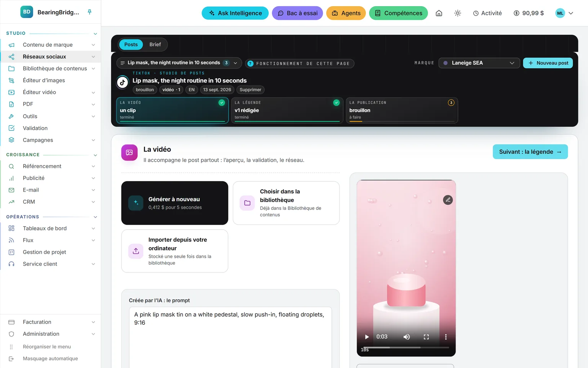
Task: Open the La publication step card
Action: tap(402, 110)
